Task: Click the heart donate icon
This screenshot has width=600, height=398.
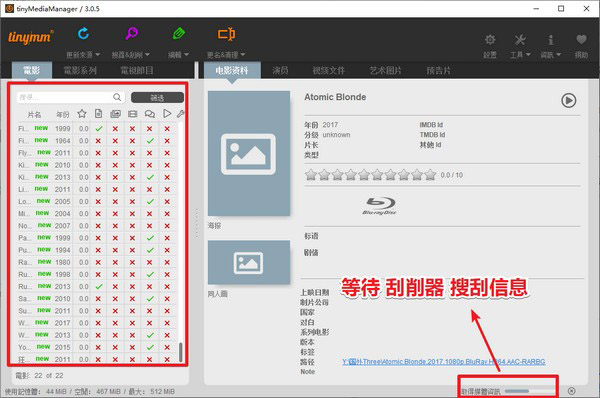Action: coord(581,39)
